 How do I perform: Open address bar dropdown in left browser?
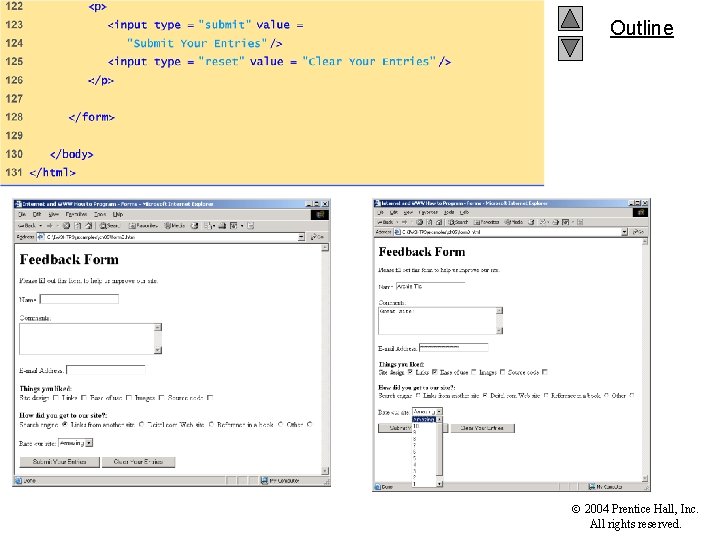point(301,237)
